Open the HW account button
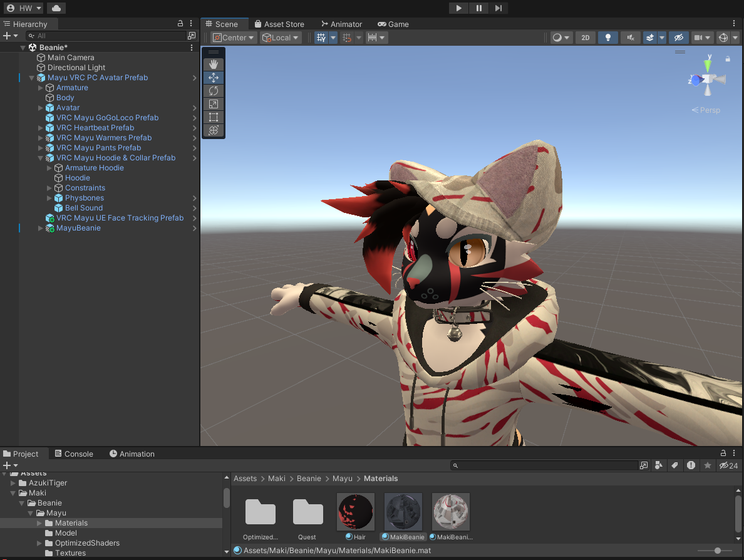Viewport: 744px width, 560px height. click(24, 8)
